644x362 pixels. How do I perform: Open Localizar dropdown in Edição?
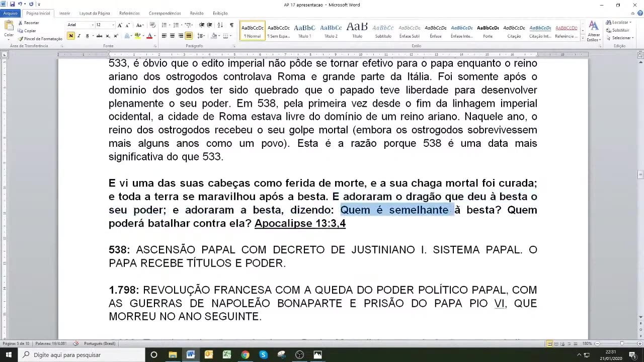point(619,23)
